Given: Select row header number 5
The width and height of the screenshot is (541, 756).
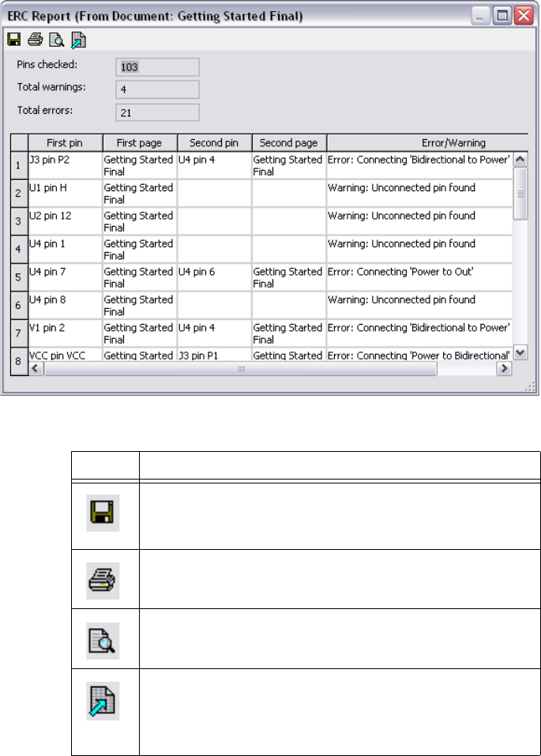Looking at the screenshot, I should coord(19,277).
